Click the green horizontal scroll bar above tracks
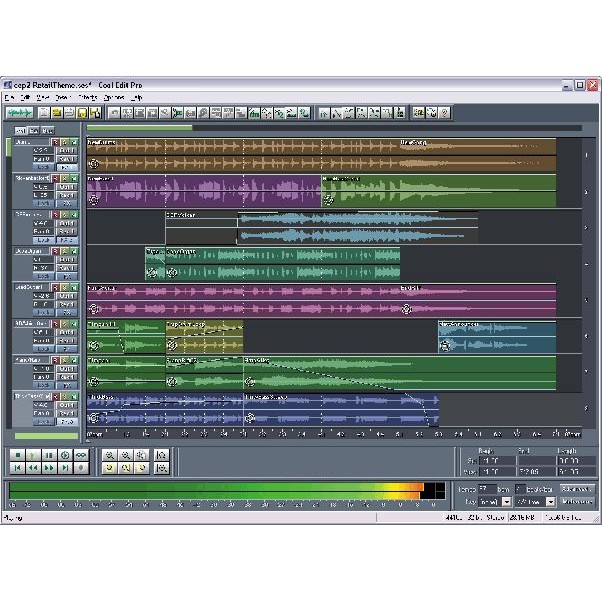602x602 pixels. [x=140, y=128]
